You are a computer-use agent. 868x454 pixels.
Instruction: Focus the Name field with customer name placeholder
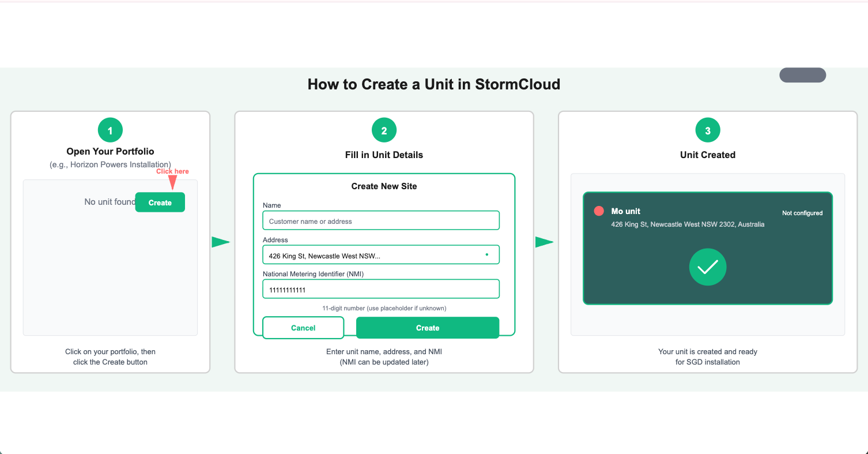coord(381,220)
